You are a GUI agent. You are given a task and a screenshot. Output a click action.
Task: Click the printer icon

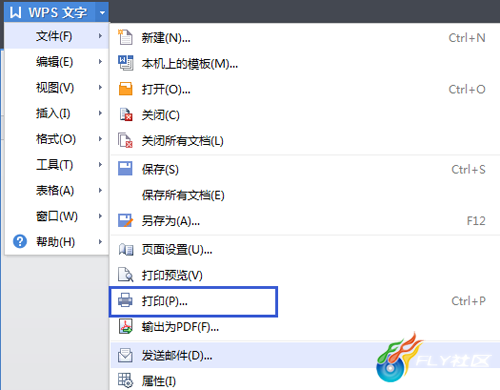(125, 300)
